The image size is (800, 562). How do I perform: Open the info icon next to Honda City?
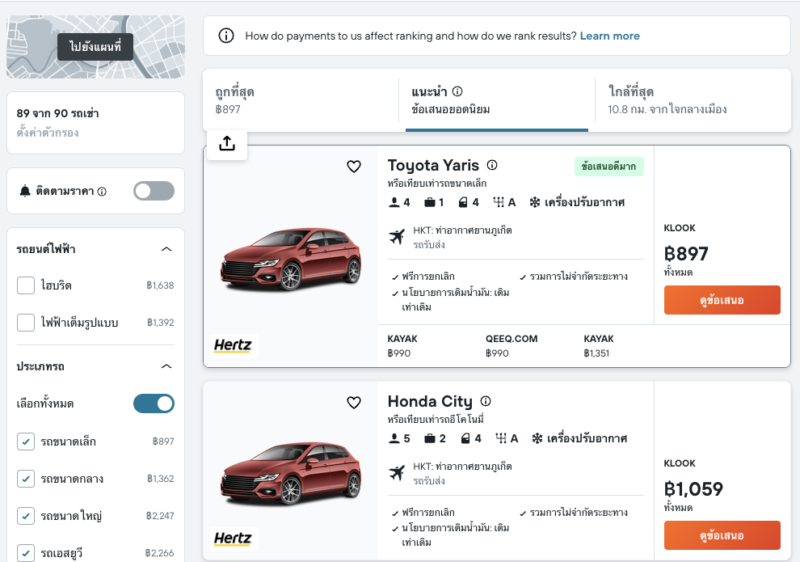coord(486,401)
